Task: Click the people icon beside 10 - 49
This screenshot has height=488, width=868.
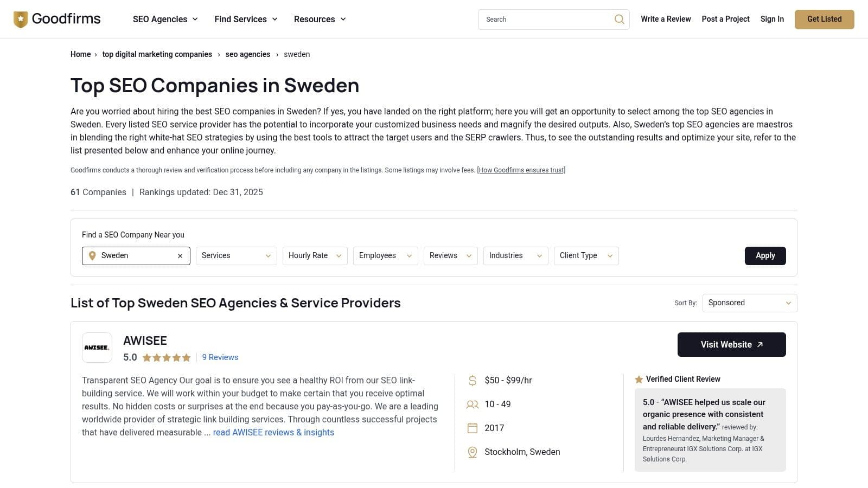Action: pos(471,404)
